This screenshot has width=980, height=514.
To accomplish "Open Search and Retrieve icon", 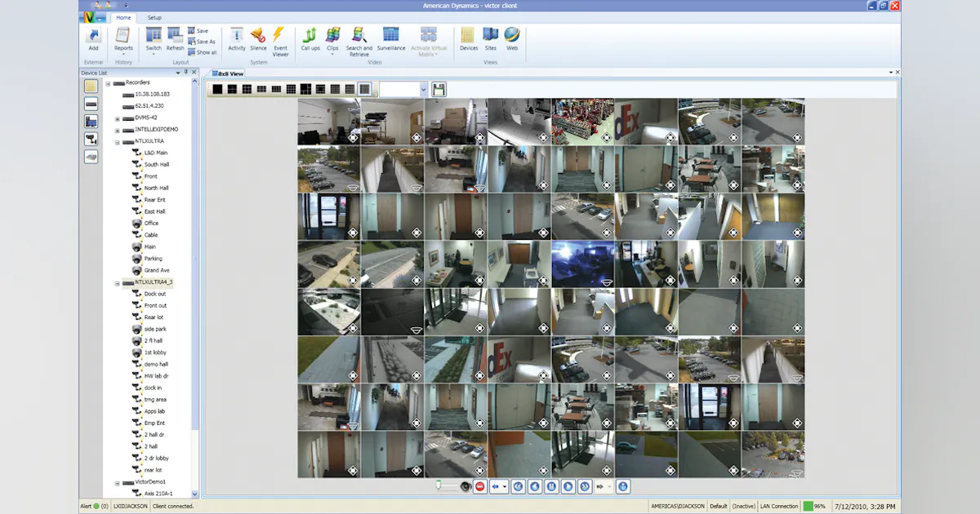I will (x=359, y=35).
